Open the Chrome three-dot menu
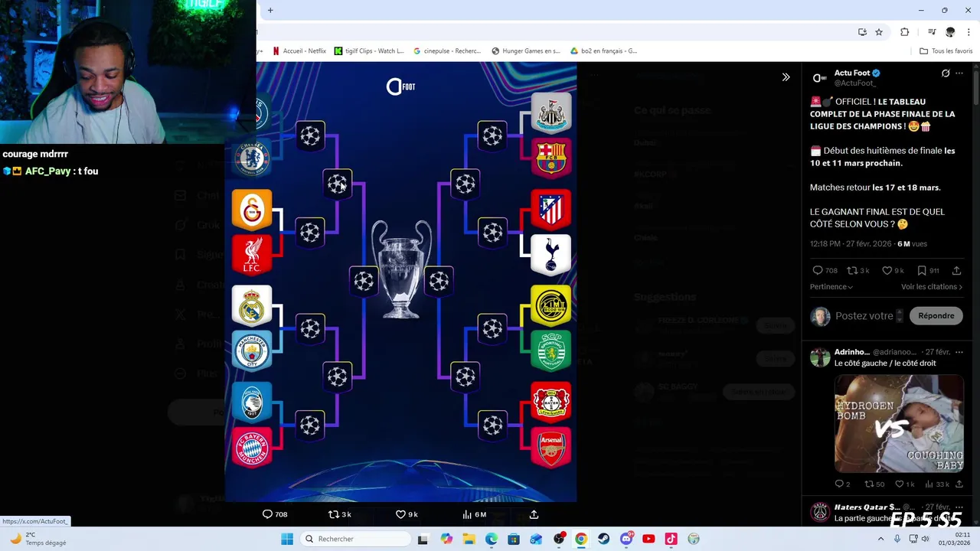 (969, 32)
